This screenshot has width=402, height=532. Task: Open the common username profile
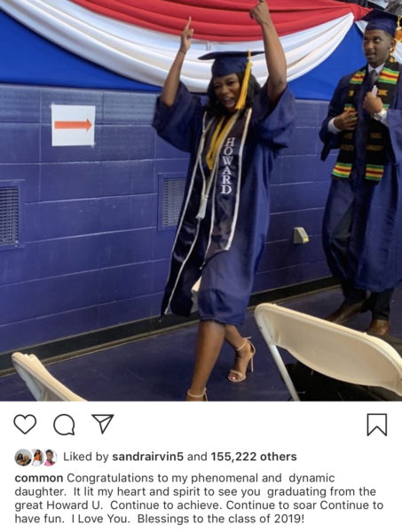point(39,478)
